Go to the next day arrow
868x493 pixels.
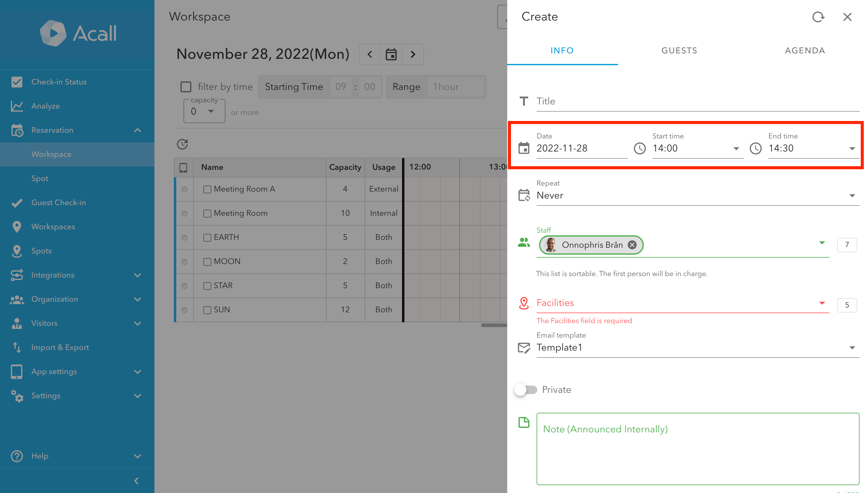[x=413, y=54]
